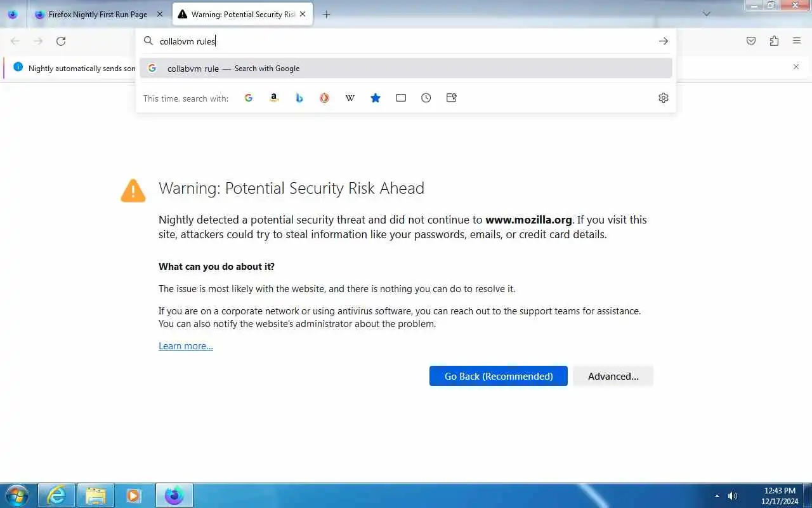Open the Learn more… link
Image resolution: width=812 pixels, height=508 pixels.
tap(186, 346)
